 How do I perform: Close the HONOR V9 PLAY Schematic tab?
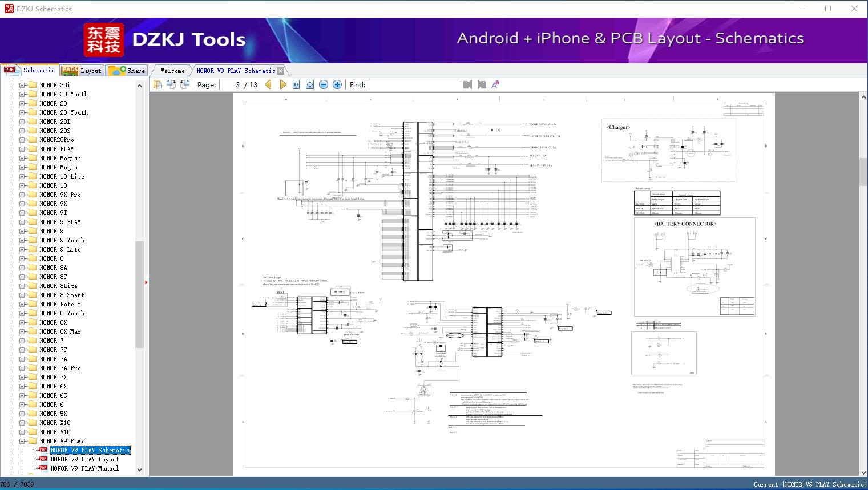280,71
